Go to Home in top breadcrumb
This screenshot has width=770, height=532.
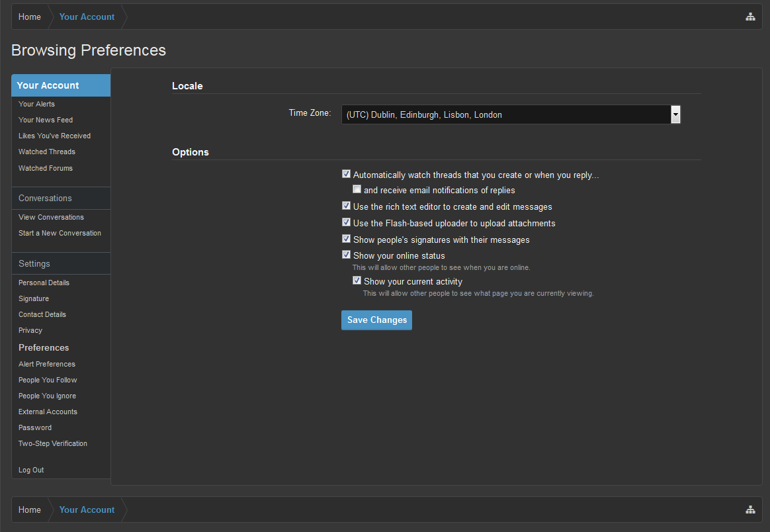coord(30,17)
